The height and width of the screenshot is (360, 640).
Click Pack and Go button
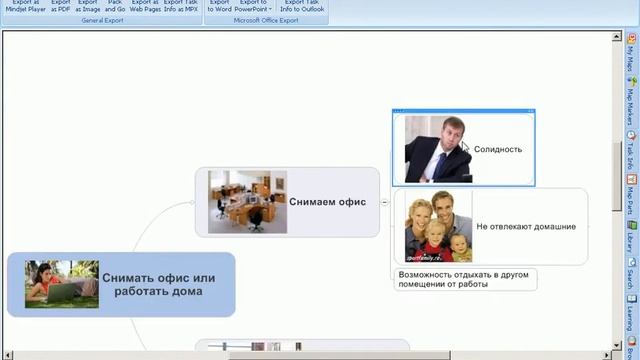point(115,6)
